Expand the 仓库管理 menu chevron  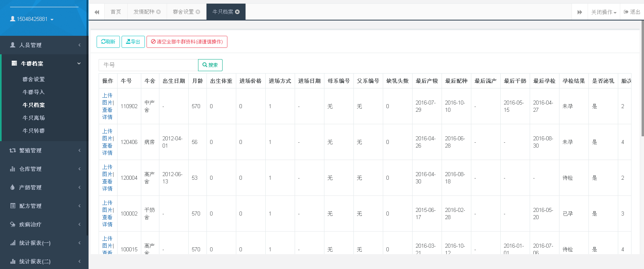(79, 169)
